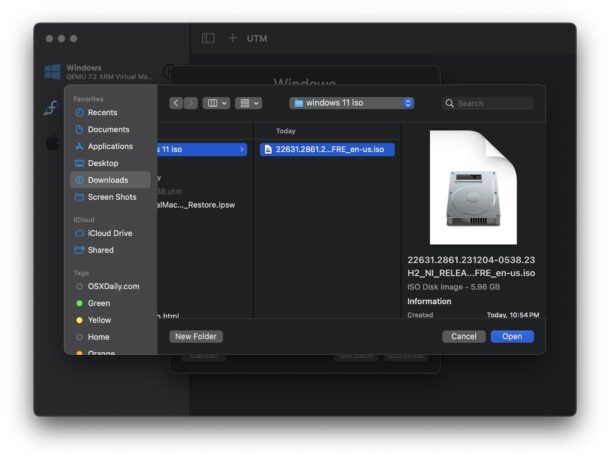Select Documents folder in sidebar

click(108, 130)
